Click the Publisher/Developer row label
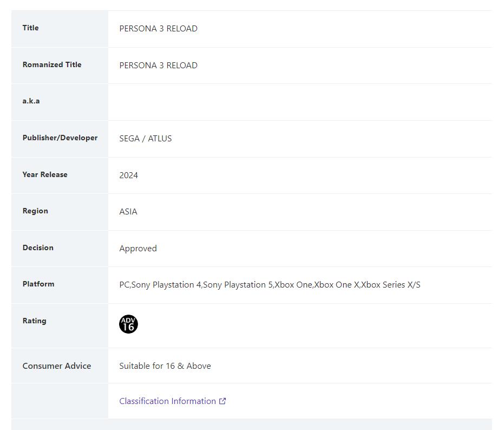Viewport: 504px width, 430px height. coord(60,138)
